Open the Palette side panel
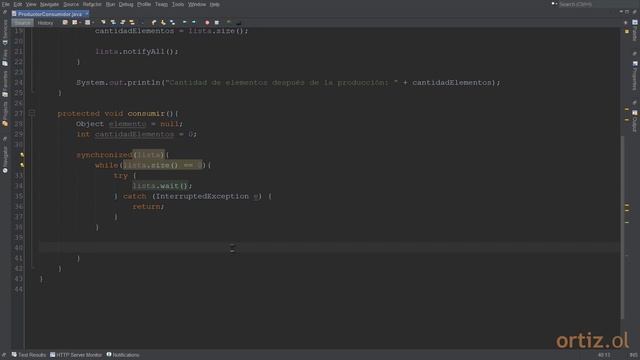Viewport: 640px width, 360px height. click(x=635, y=31)
